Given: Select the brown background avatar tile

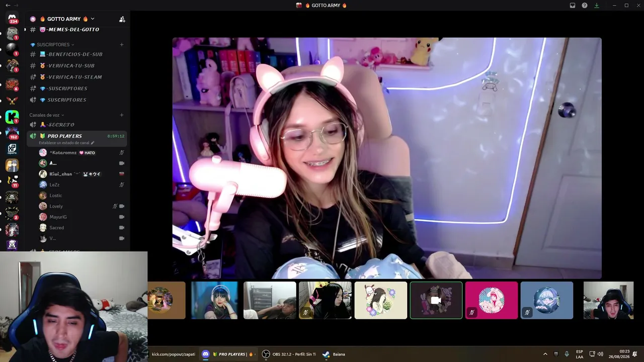Looking at the screenshot, I should pos(167,300).
